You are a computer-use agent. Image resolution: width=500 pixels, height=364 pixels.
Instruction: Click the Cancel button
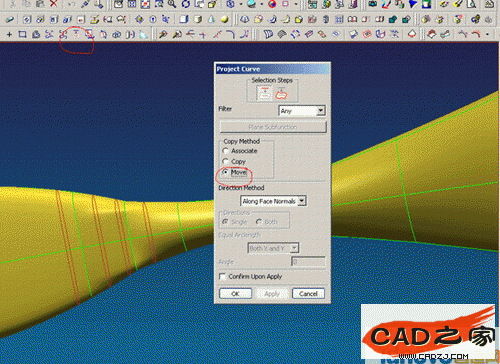click(x=308, y=294)
